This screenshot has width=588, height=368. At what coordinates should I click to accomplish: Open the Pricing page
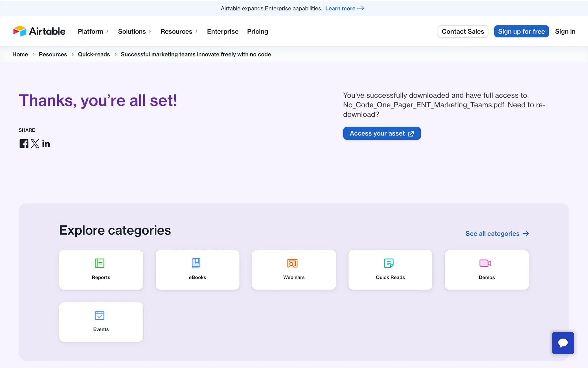(257, 31)
